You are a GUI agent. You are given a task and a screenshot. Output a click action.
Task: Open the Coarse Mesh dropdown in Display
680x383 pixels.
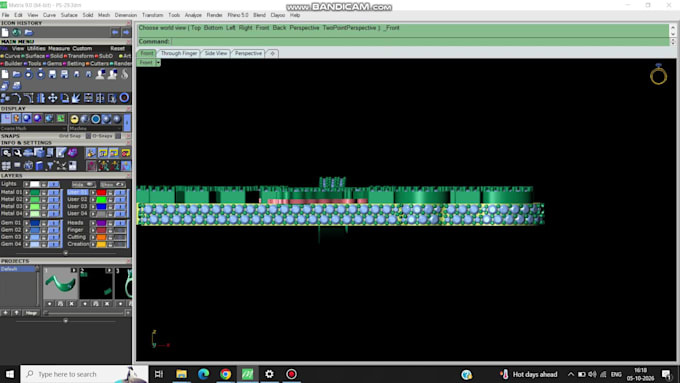[34, 129]
